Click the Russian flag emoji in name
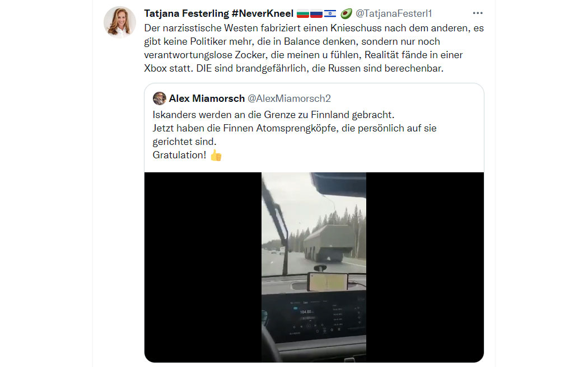Screen dimensions: 588x367 [x=316, y=14]
